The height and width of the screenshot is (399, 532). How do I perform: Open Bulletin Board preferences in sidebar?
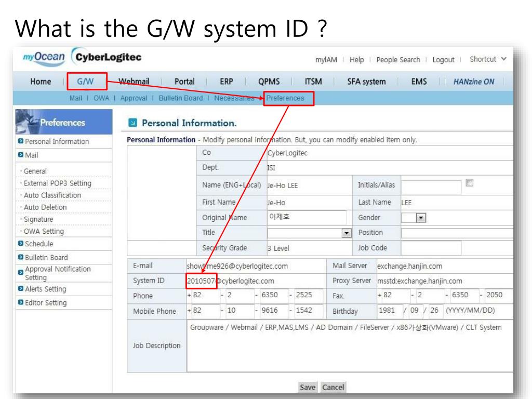pos(46,257)
